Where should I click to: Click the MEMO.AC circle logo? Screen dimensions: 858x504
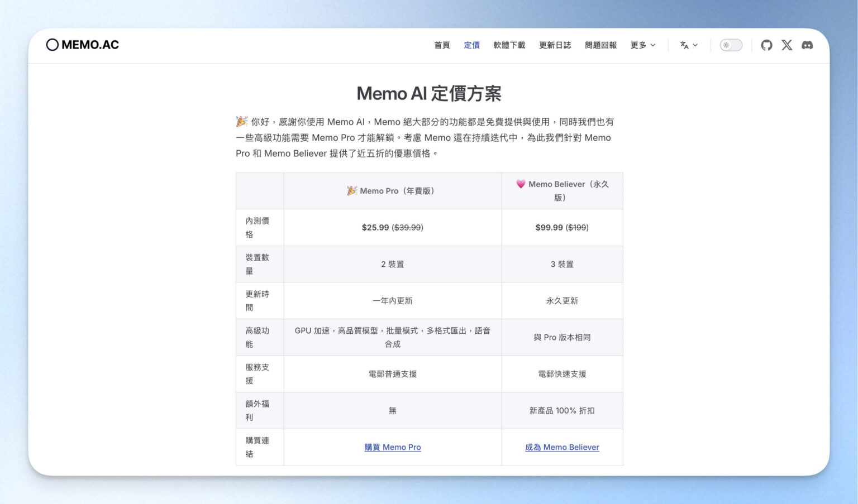pyautogui.click(x=53, y=44)
